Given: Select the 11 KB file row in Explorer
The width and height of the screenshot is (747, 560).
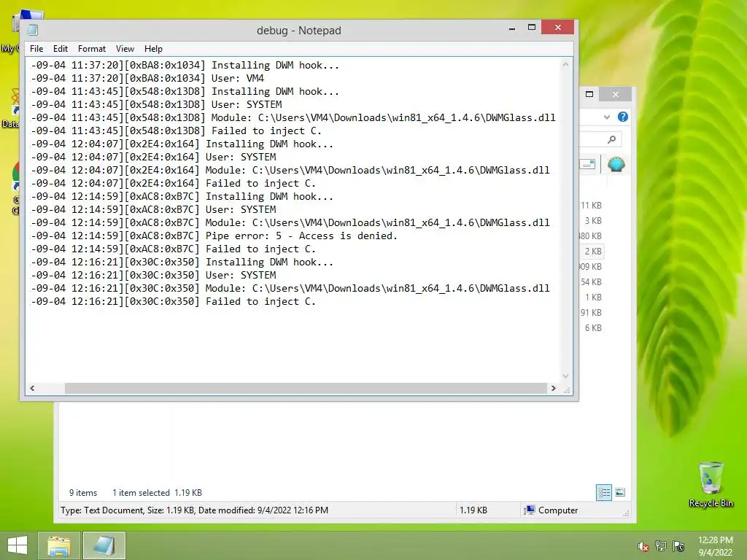Looking at the screenshot, I should point(591,205).
